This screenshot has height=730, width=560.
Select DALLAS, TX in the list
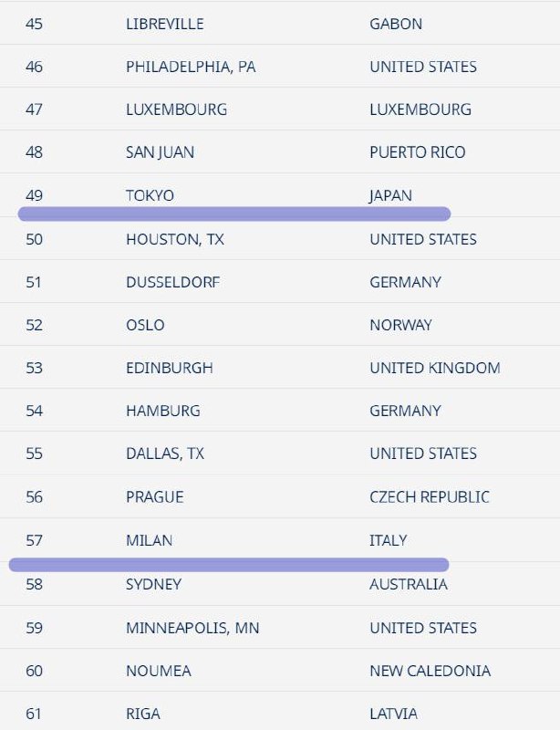click(x=165, y=454)
